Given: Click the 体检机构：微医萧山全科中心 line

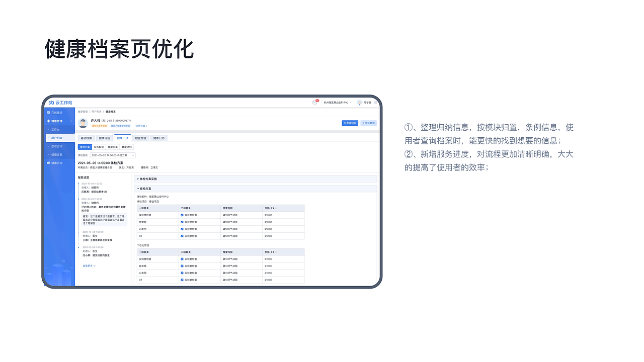Looking at the screenshot, I should (152, 197).
